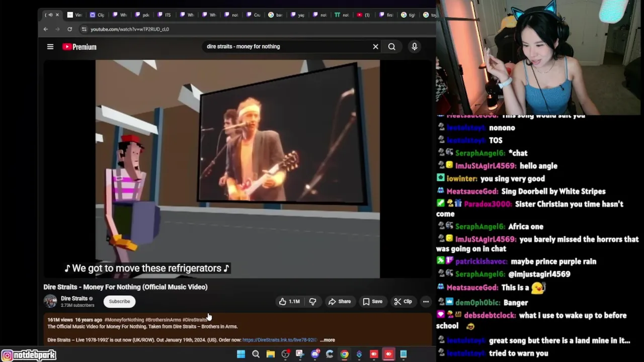Click debsdebtclock's chat message

tap(532, 320)
